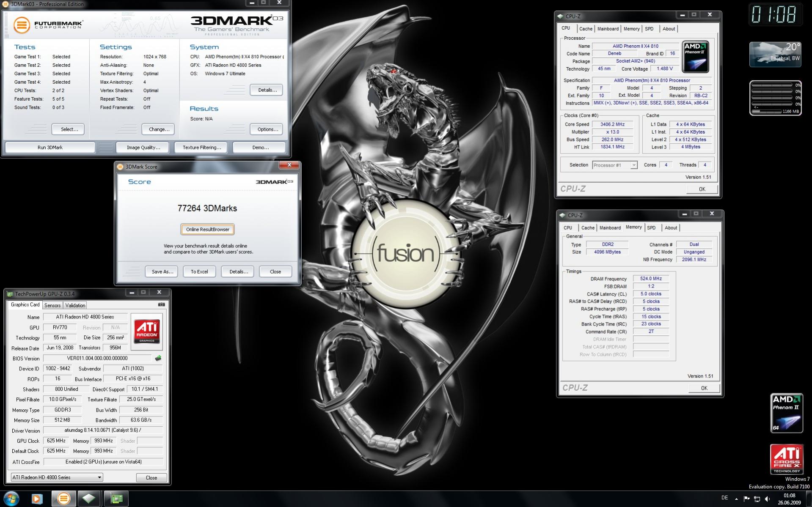Viewport: 812px width, 507px height.
Task: Click the Futuremark Corporation logo
Action: click(x=48, y=25)
